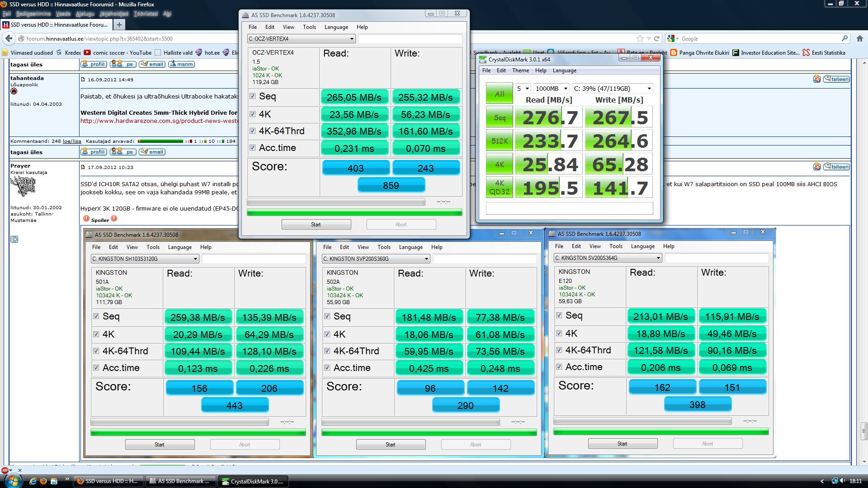Image resolution: width=868 pixels, height=488 pixels.
Task: Toggle Acc.time checkbox in KINGSTON SH103S3120G window
Action: tap(96, 368)
